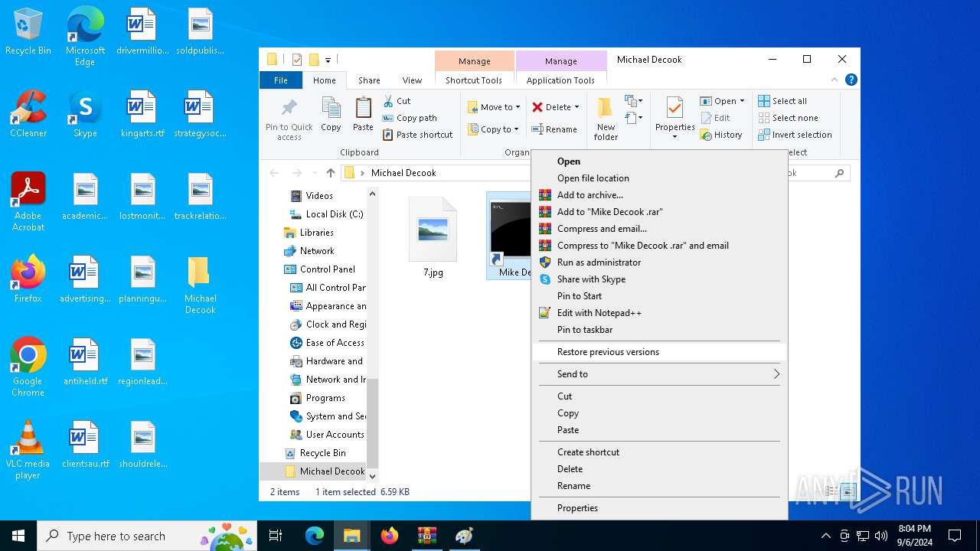
Task: Click Copy path in the ribbon
Action: point(410,118)
